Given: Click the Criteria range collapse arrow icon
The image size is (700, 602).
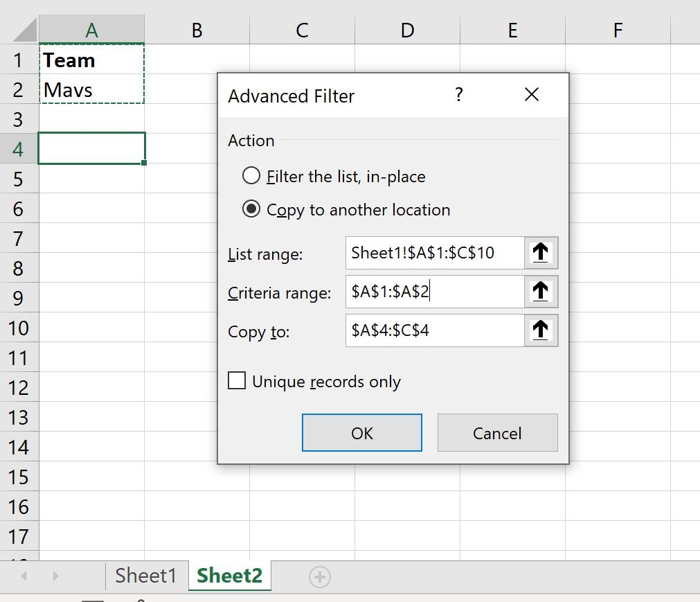Looking at the screenshot, I should click(541, 292).
